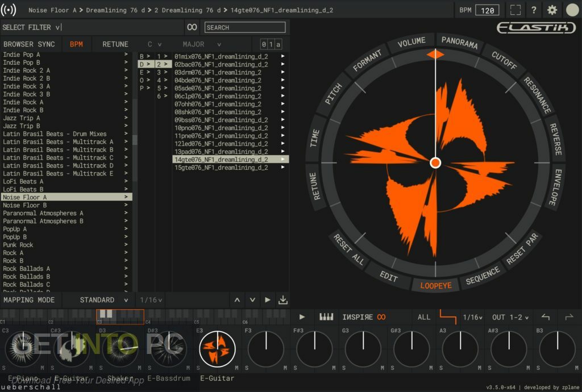Mute the B3 pad
This screenshot has width=582, height=392.
(577, 368)
